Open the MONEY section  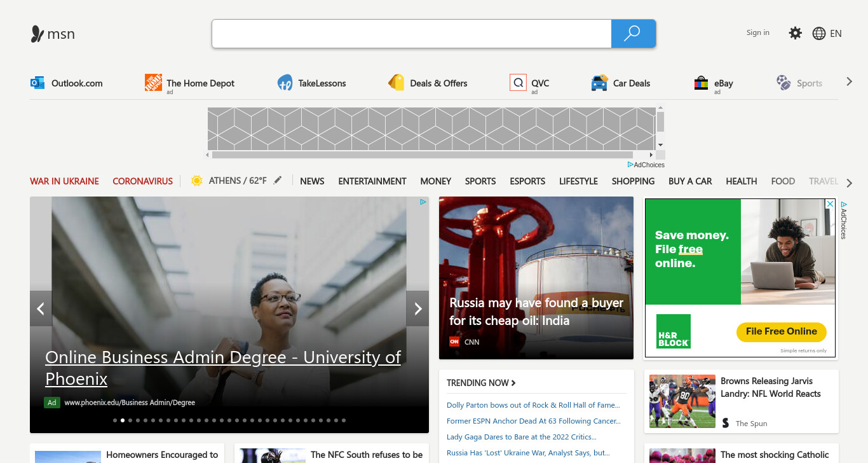pyautogui.click(x=436, y=181)
